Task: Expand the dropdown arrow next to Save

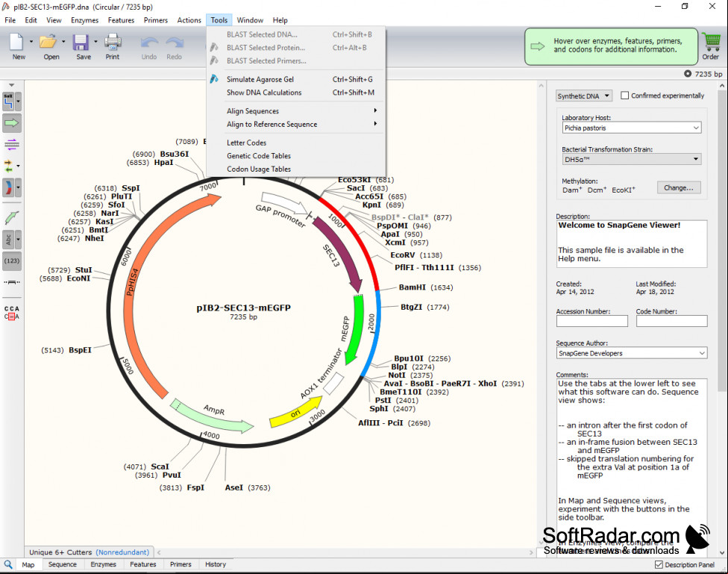Action: coord(95,42)
